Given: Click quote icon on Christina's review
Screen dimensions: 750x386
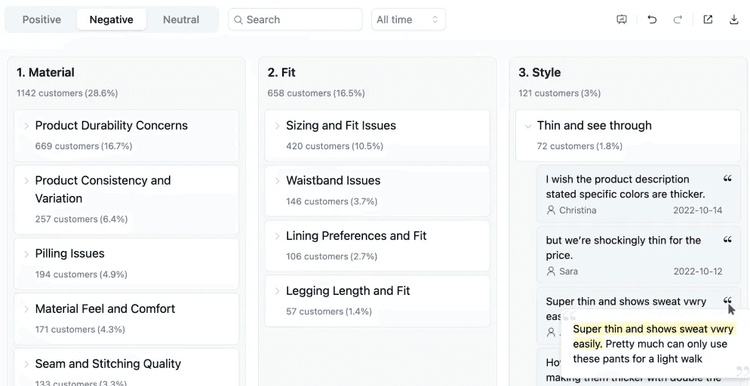Looking at the screenshot, I should (728, 179).
